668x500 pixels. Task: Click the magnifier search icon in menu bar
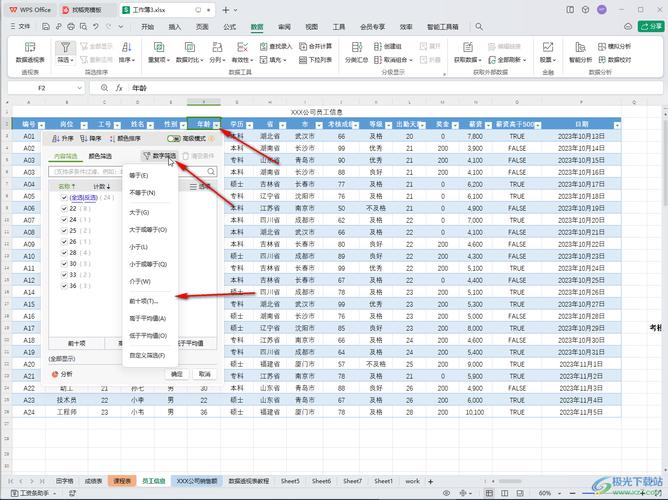479,26
